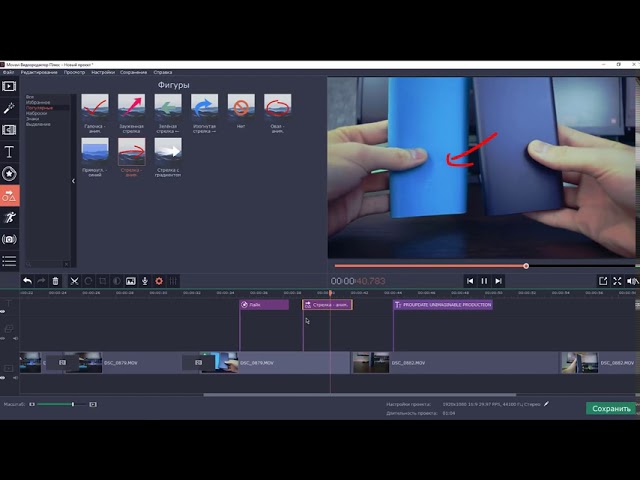640x480 pixels.
Task: Open the Просмотр menu
Action: click(x=74, y=72)
